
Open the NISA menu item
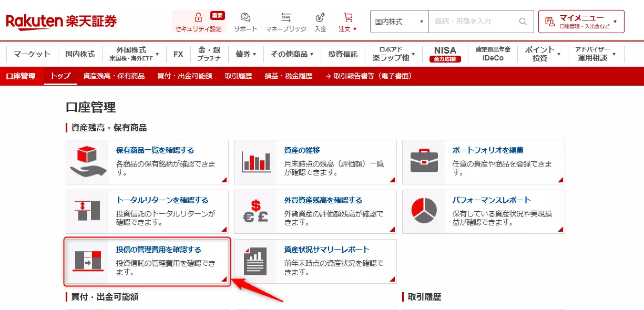pos(445,54)
